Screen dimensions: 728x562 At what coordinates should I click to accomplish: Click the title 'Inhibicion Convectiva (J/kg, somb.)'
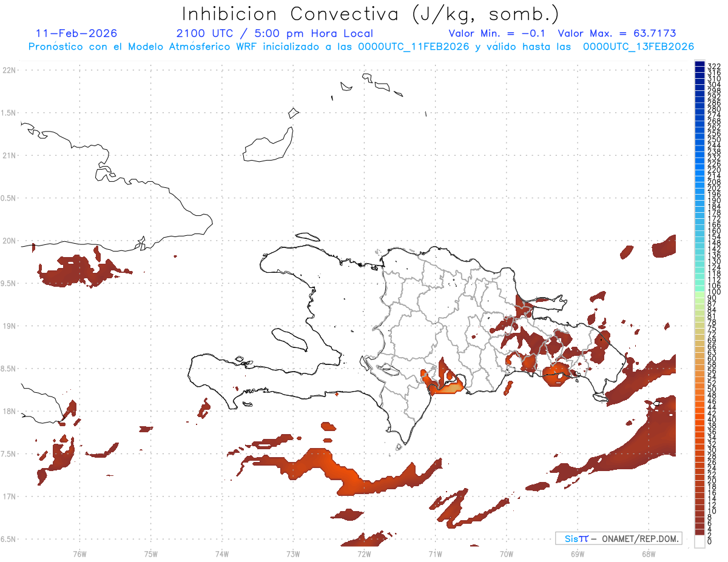(x=371, y=14)
